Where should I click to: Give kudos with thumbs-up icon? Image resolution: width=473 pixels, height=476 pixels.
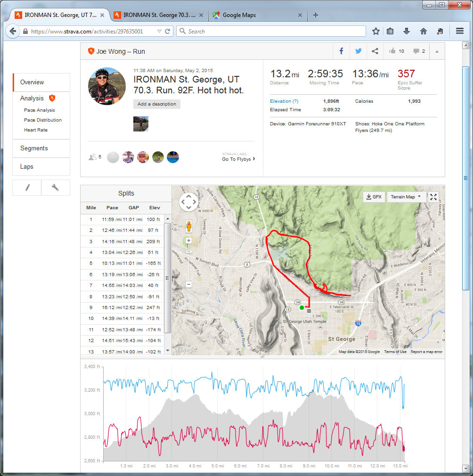392,51
